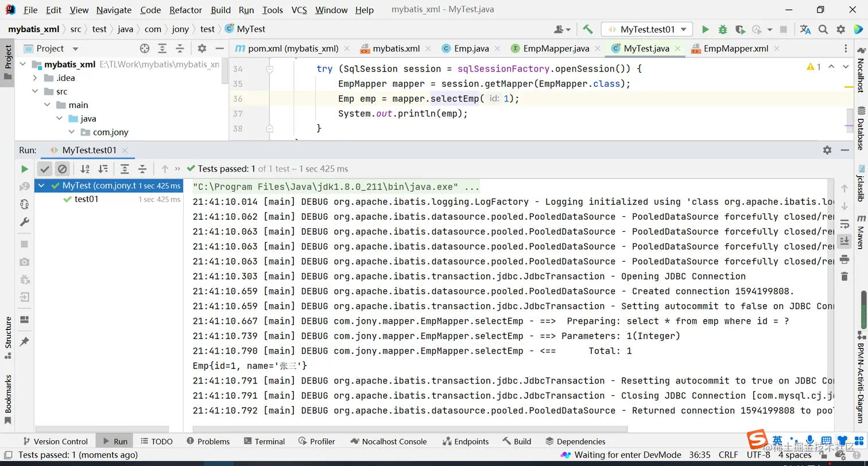The height and width of the screenshot is (466, 868).
Task: Expand the .idea folder
Action: 35,78
